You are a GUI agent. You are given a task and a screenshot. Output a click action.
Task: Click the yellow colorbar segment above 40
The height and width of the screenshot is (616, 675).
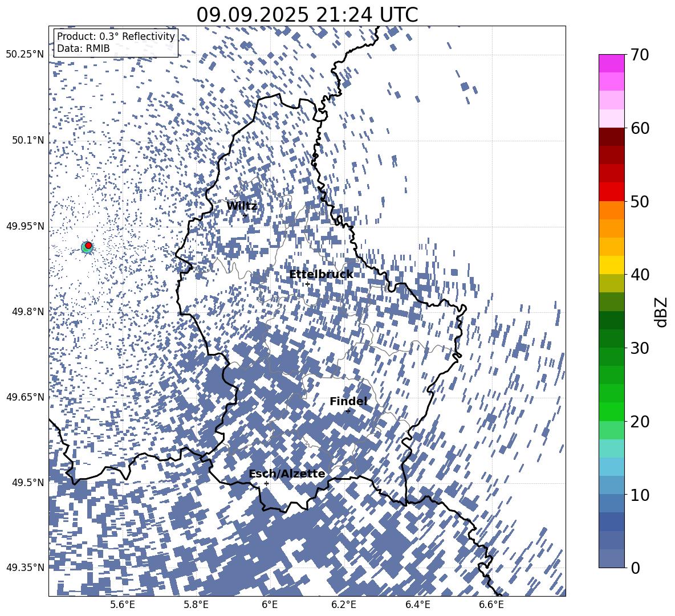click(611, 265)
